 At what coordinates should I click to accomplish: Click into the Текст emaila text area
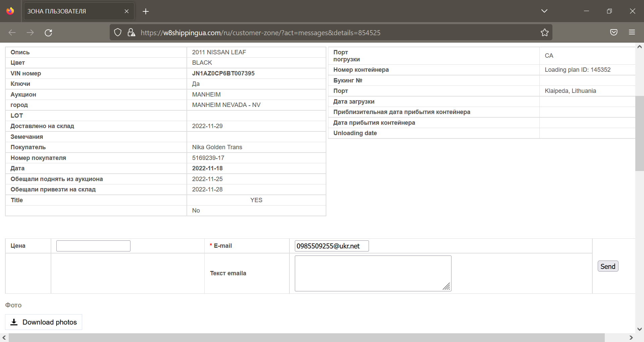coord(373,273)
